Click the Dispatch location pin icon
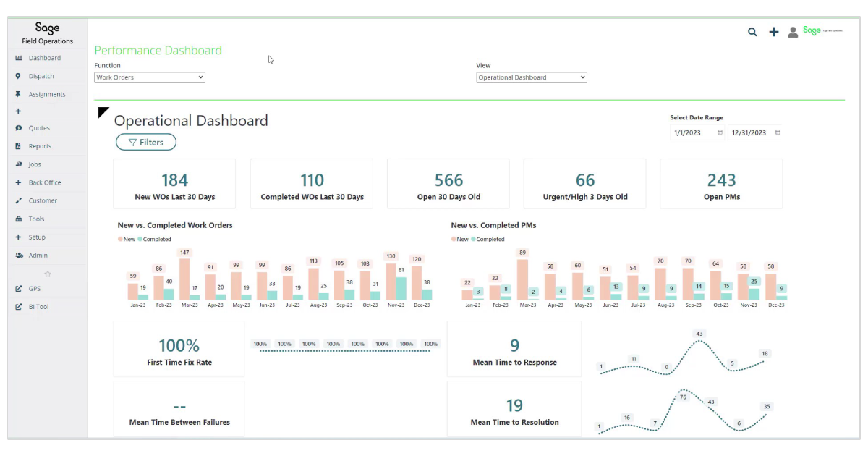The height and width of the screenshot is (456, 868). (x=18, y=76)
